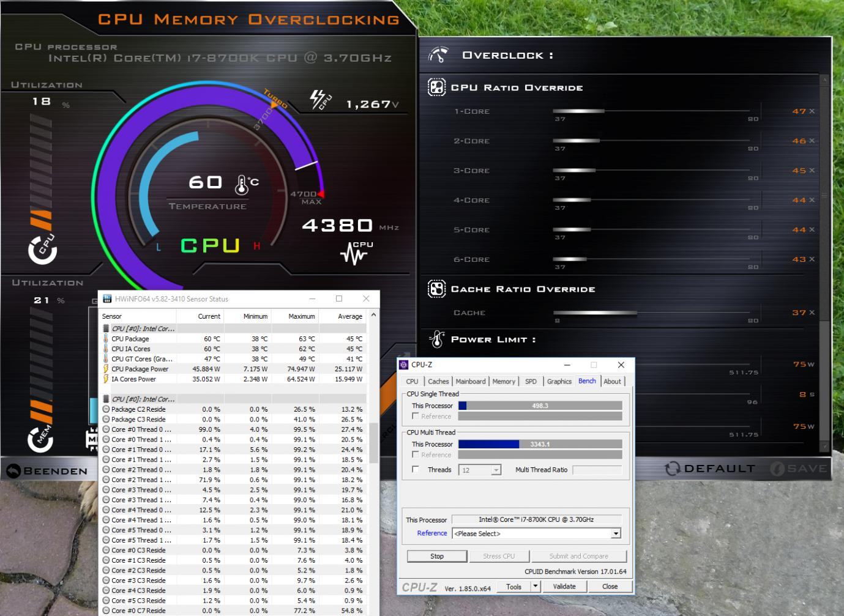Click the Close button in CPU-Z

coord(610,586)
